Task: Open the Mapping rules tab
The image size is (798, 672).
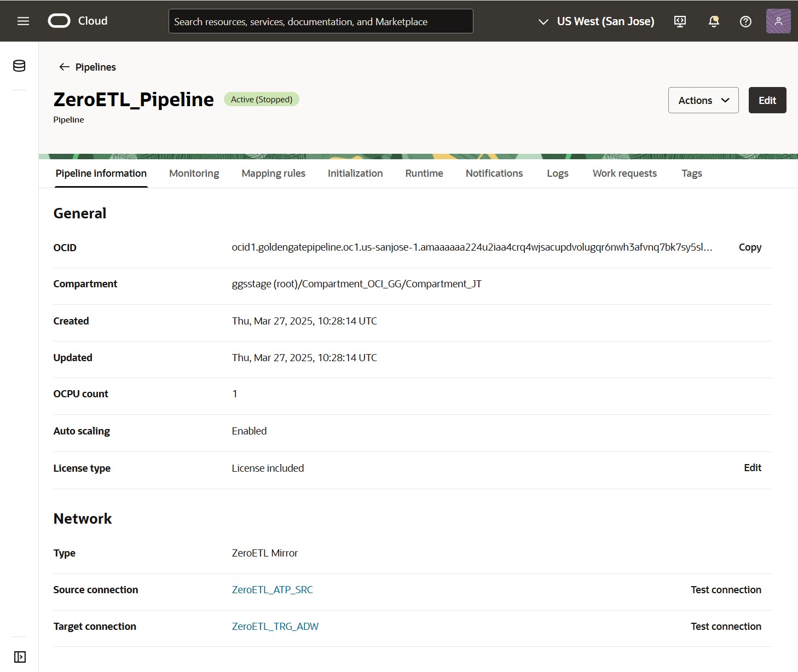Action: click(273, 173)
